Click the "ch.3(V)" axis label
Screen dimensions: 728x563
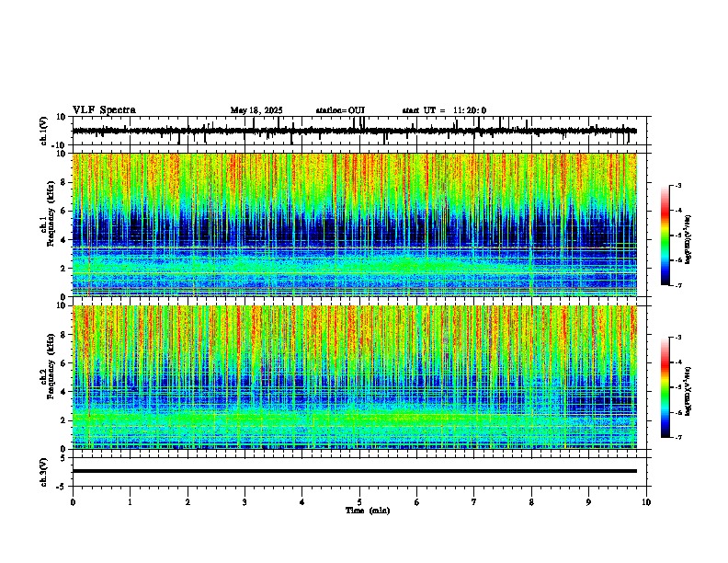44,472
